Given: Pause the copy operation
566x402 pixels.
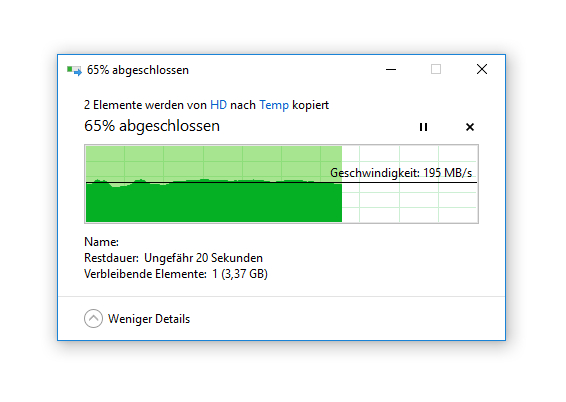Looking at the screenshot, I should (423, 127).
